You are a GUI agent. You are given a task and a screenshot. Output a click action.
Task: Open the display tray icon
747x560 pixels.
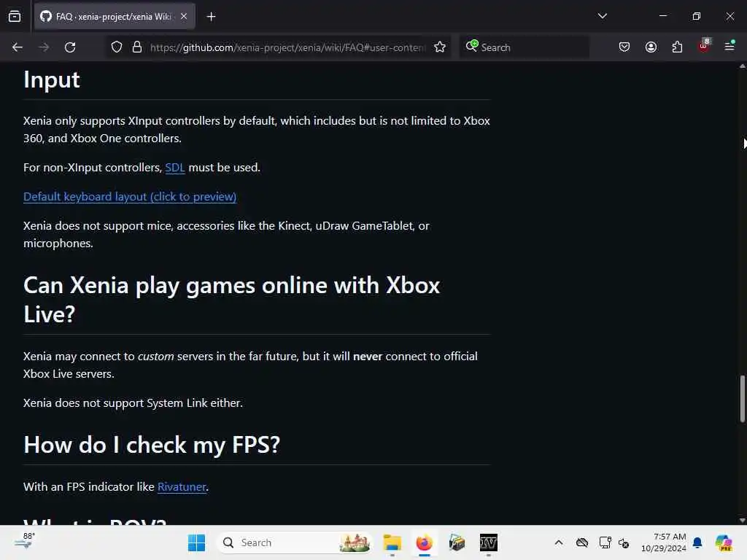pyautogui.click(x=605, y=542)
